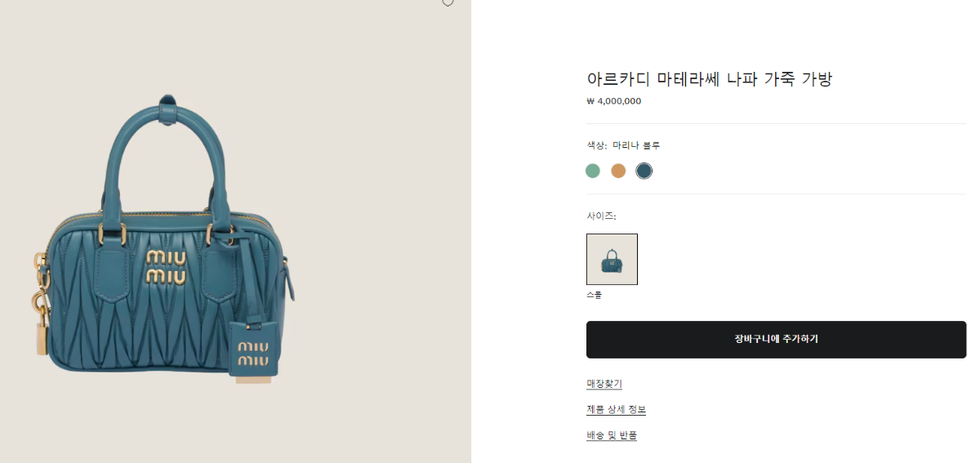Click the 장바구니에 추가하기 button
This screenshot has height=463, width=980.
tap(776, 340)
